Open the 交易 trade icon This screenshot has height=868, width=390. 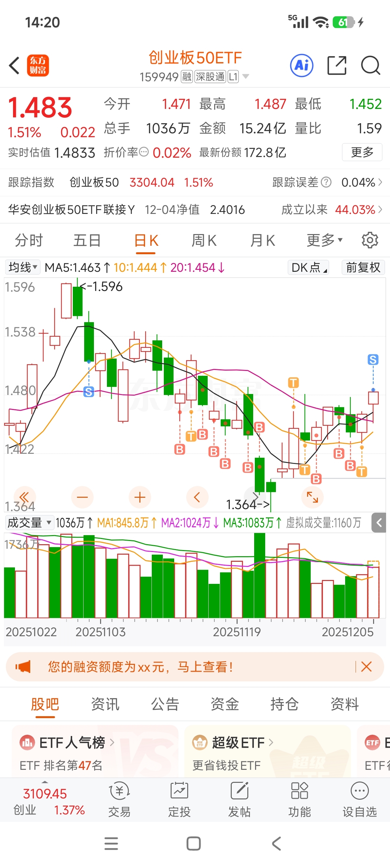tap(119, 800)
